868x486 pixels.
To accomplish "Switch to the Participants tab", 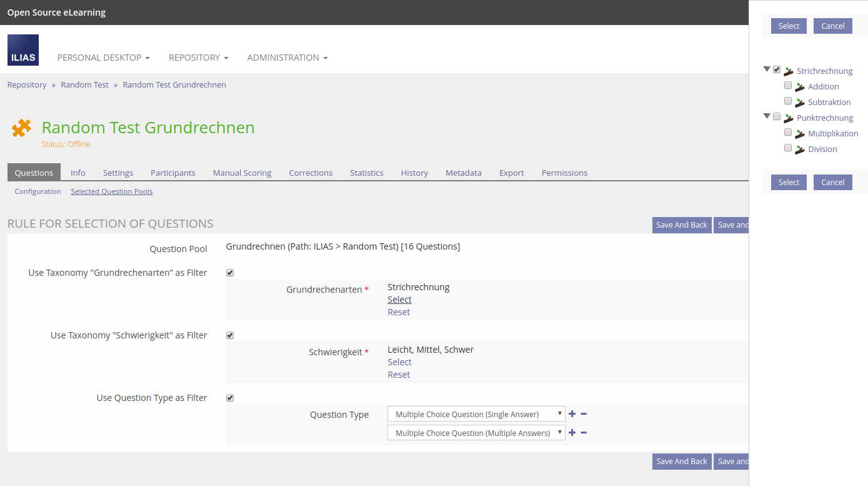I will 172,173.
